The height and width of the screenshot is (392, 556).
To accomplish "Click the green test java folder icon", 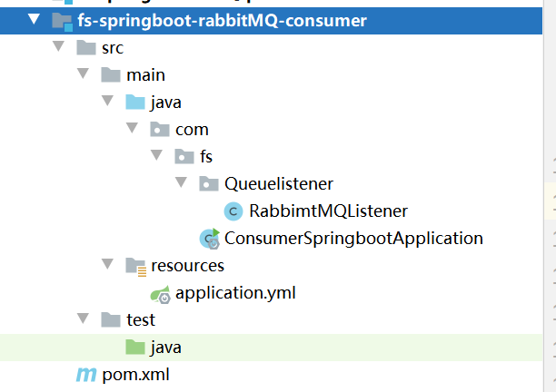I will click(135, 347).
